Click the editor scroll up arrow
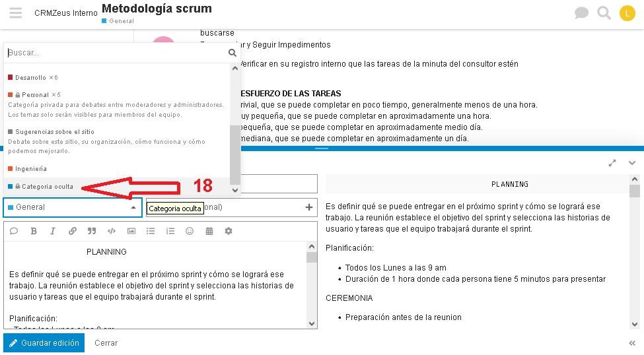 pos(312,247)
